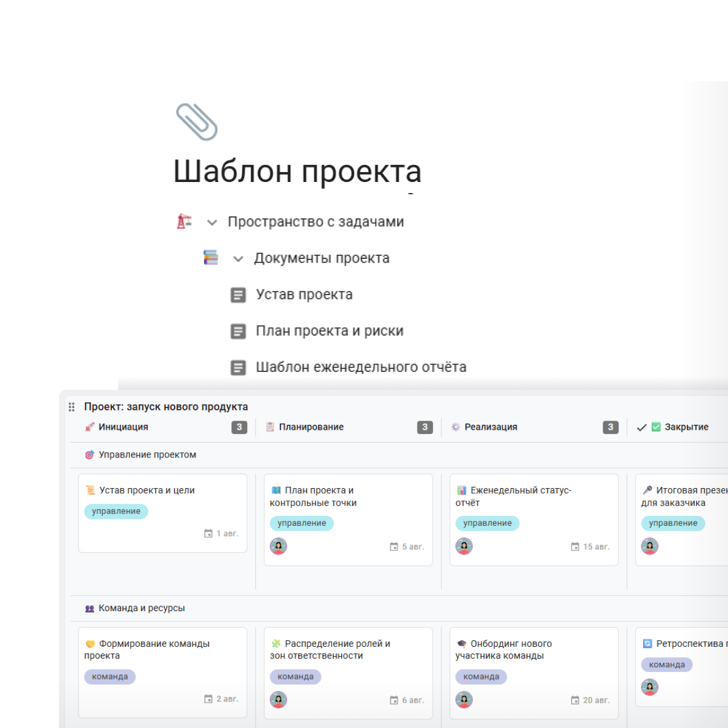728x728 pixels.
Task: Click the calendar icon next to 2 авг.
Action: point(208,699)
